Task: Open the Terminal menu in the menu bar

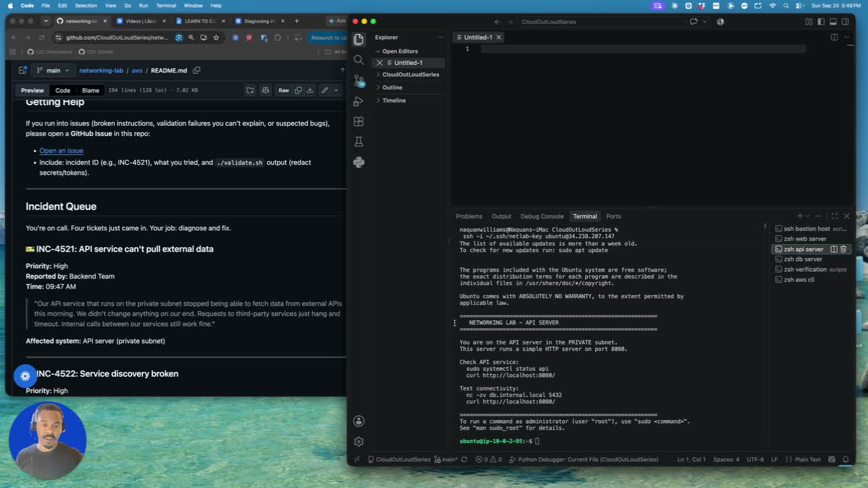Action: pyautogui.click(x=166, y=5)
